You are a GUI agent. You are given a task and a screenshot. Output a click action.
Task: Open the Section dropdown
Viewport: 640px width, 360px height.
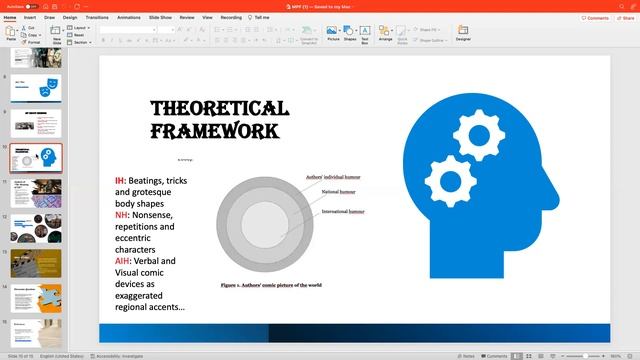tap(79, 42)
